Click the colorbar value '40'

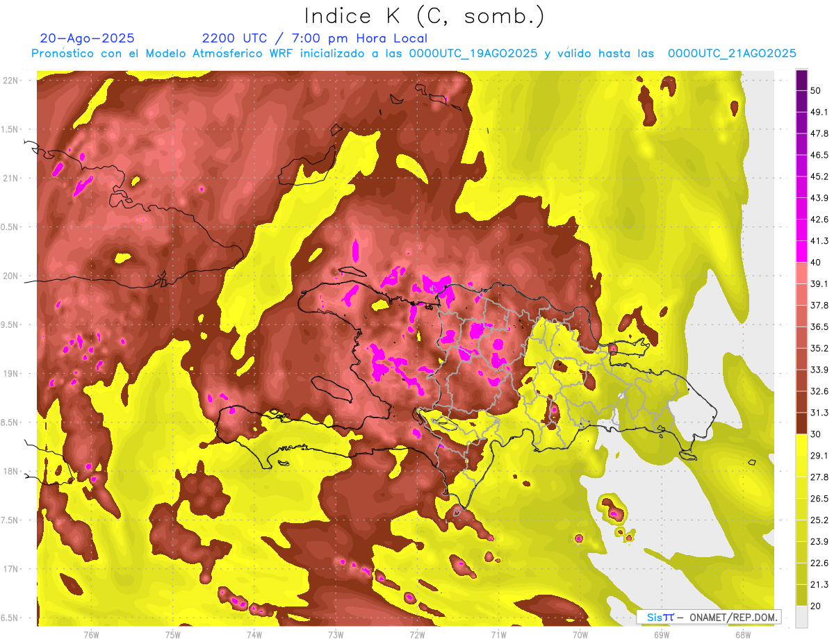(x=816, y=263)
